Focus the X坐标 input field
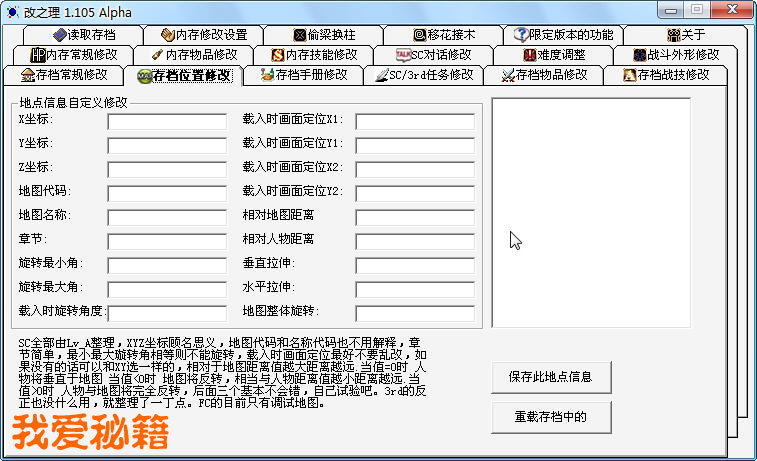The image size is (757, 461). 167,120
